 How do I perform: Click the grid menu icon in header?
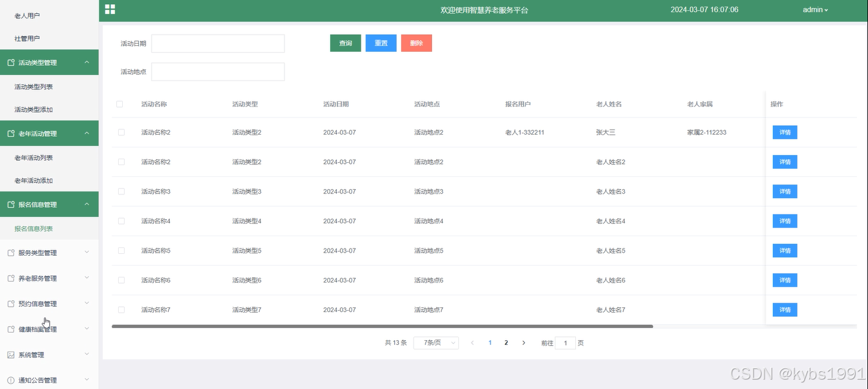[110, 9]
